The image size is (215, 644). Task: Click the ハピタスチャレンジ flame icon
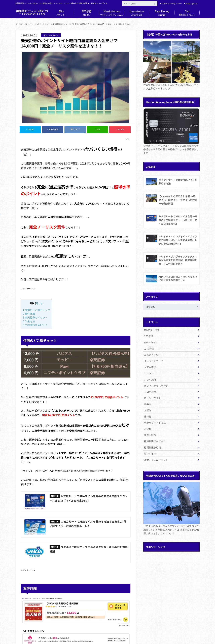30,637
